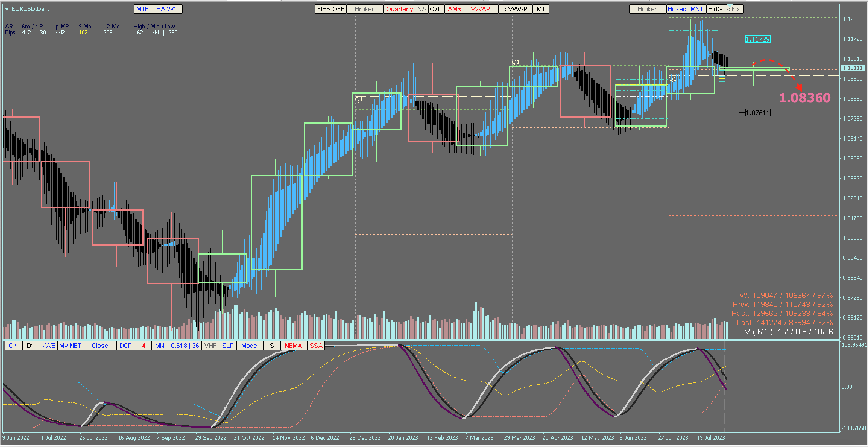This screenshot has width=868, height=447.
Task: Click the MN1 button
Action: 696,9
